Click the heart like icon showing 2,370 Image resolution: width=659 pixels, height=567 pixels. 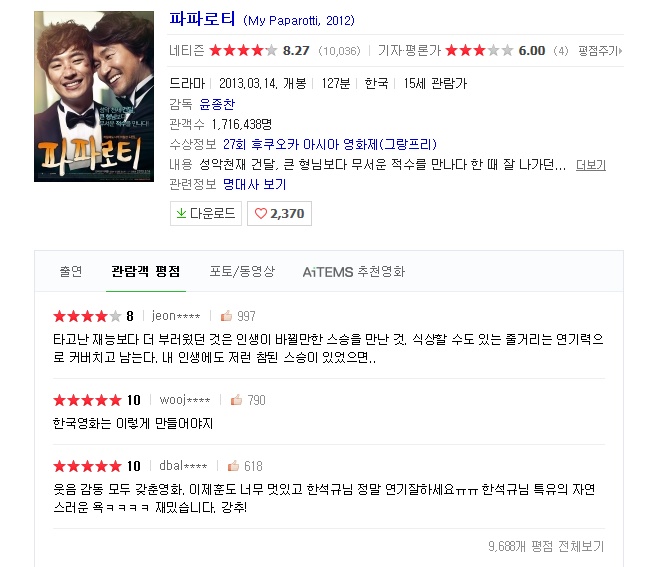(261, 214)
